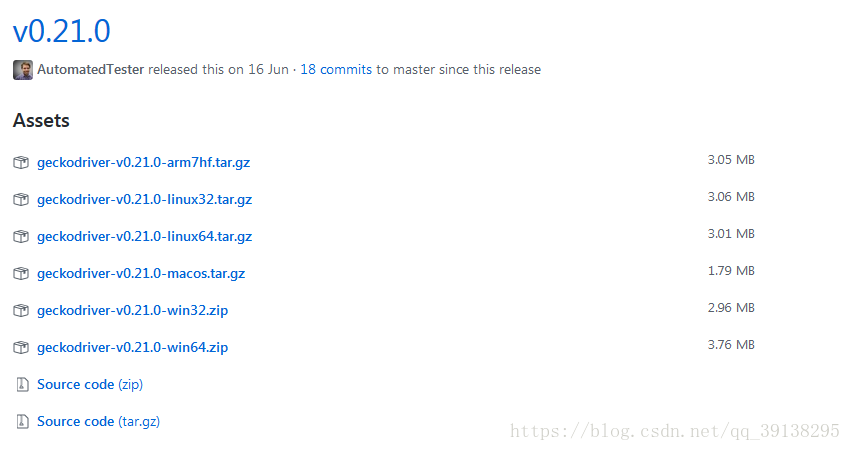851x451 pixels.
Task: Download geckodriver-v0.21.0-linux64.tar.gz
Action: click(x=144, y=236)
